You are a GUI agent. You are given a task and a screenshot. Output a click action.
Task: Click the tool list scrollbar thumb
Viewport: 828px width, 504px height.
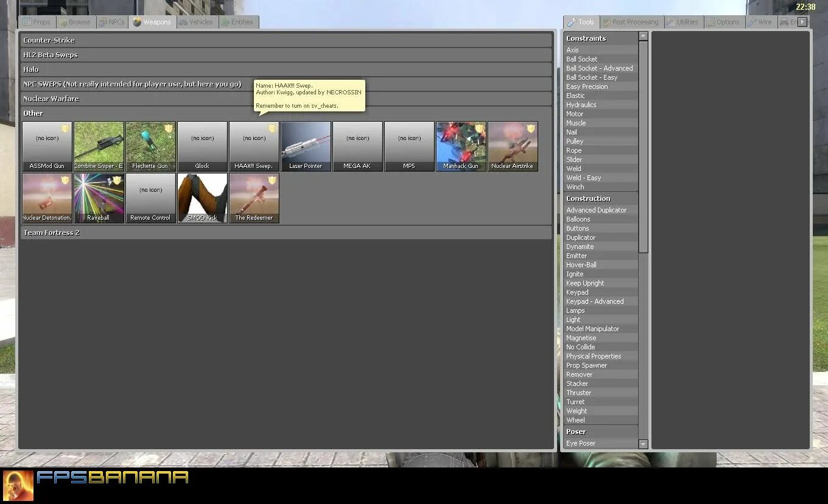(644, 147)
